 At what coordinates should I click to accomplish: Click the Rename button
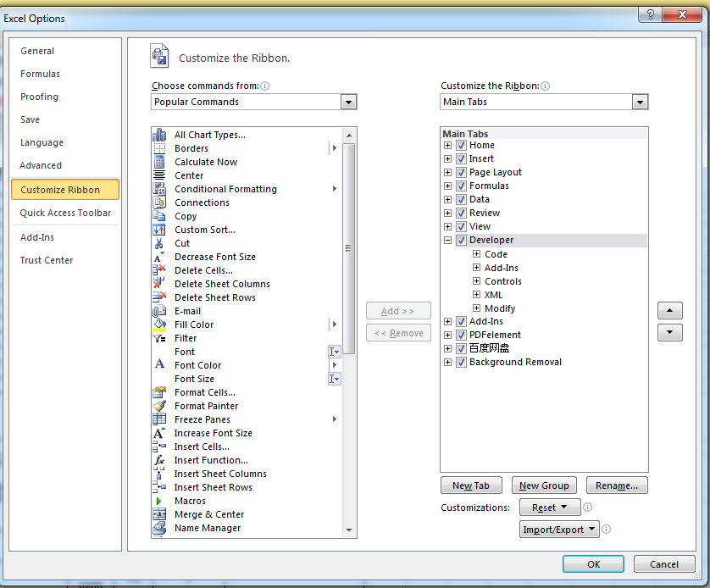(617, 485)
